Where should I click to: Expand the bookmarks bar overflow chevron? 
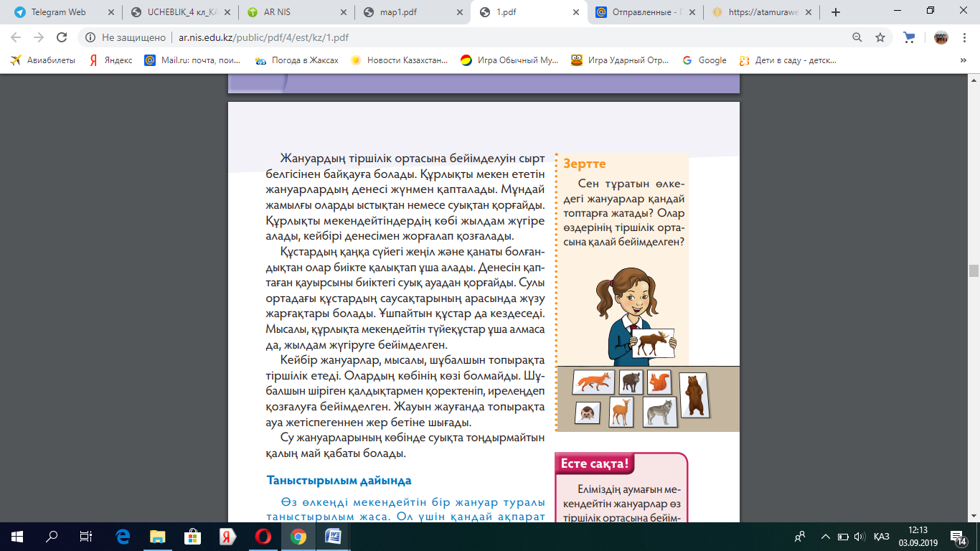click(x=963, y=60)
